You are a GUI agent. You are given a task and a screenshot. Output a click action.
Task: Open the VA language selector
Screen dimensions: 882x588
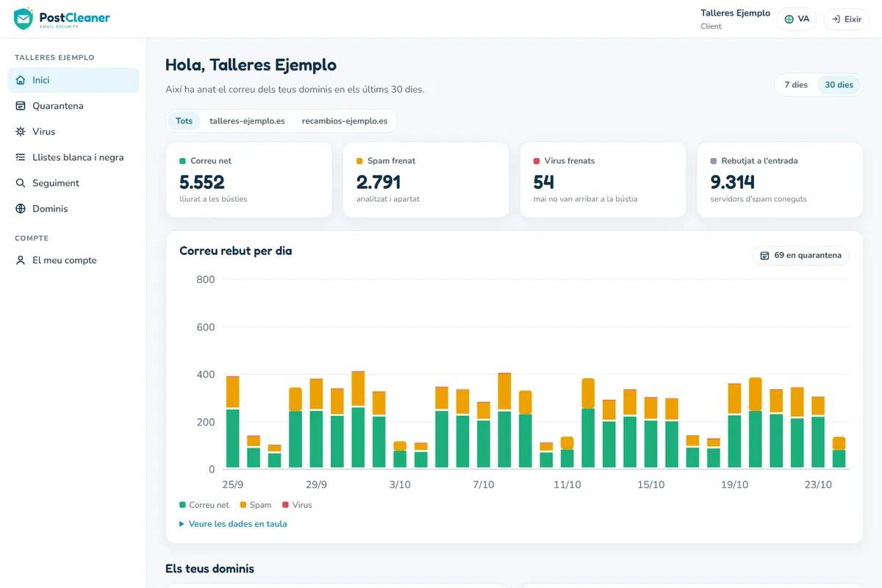click(x=797, y=19)
